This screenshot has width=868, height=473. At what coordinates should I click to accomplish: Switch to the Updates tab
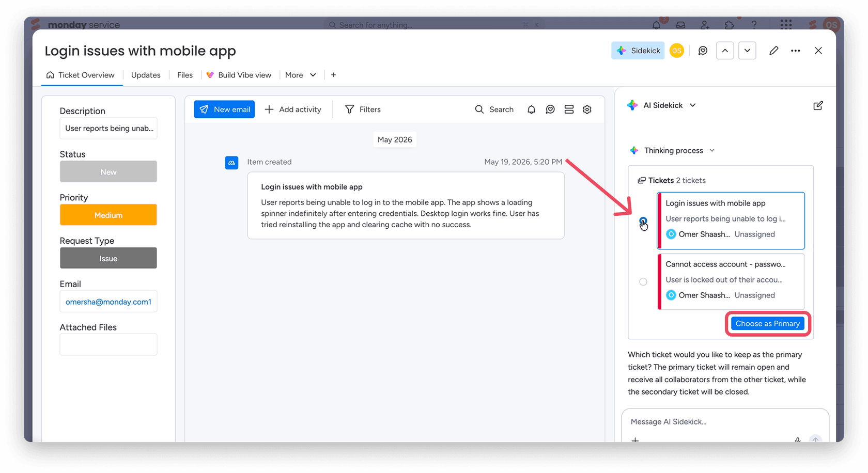146,75
